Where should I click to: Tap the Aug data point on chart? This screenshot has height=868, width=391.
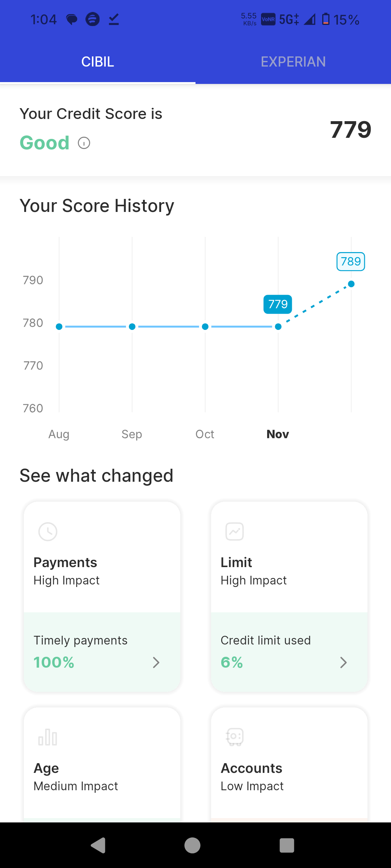(59, 327)
